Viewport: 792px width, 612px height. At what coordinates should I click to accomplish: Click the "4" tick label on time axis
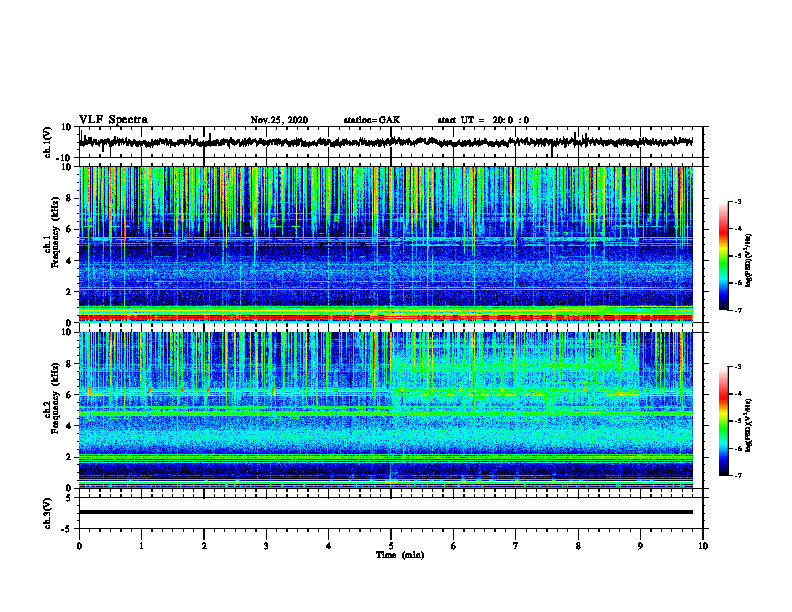[328, 546]
